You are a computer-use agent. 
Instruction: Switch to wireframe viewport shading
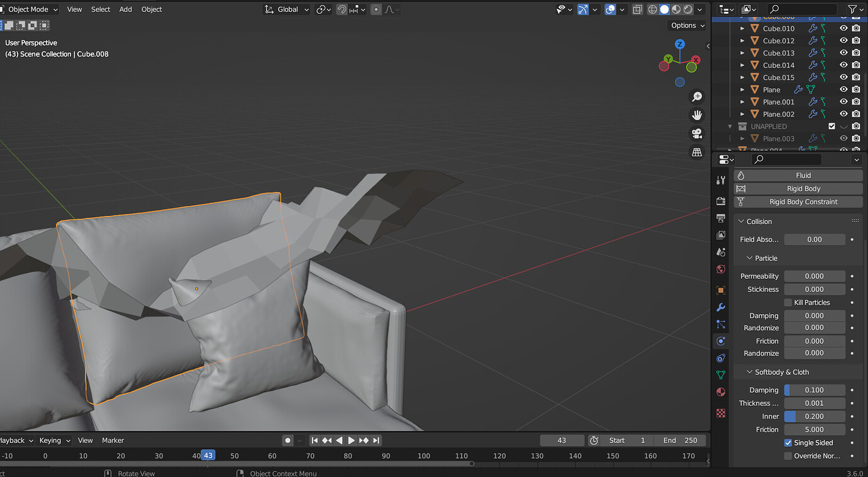tap(652, 9)
